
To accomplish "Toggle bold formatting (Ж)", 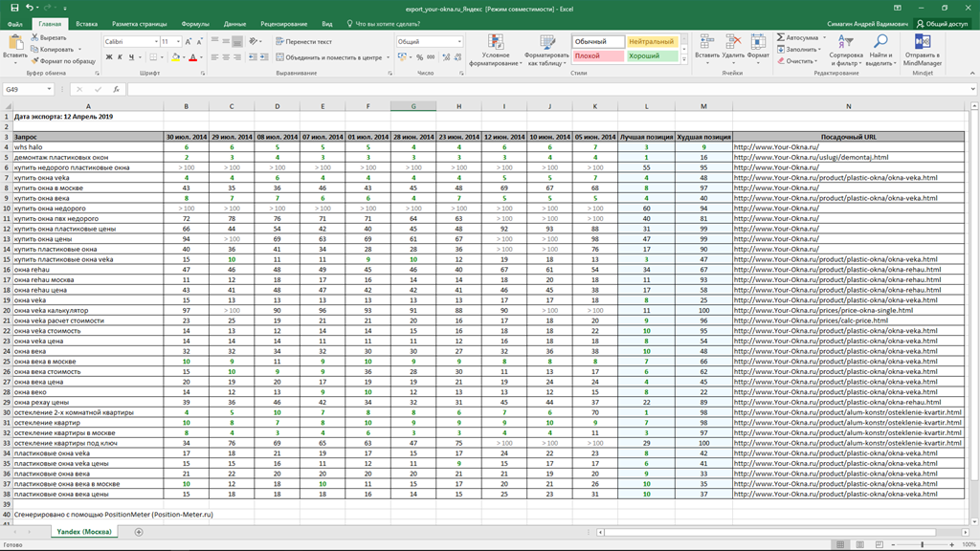I will click(x=108, y=57).
